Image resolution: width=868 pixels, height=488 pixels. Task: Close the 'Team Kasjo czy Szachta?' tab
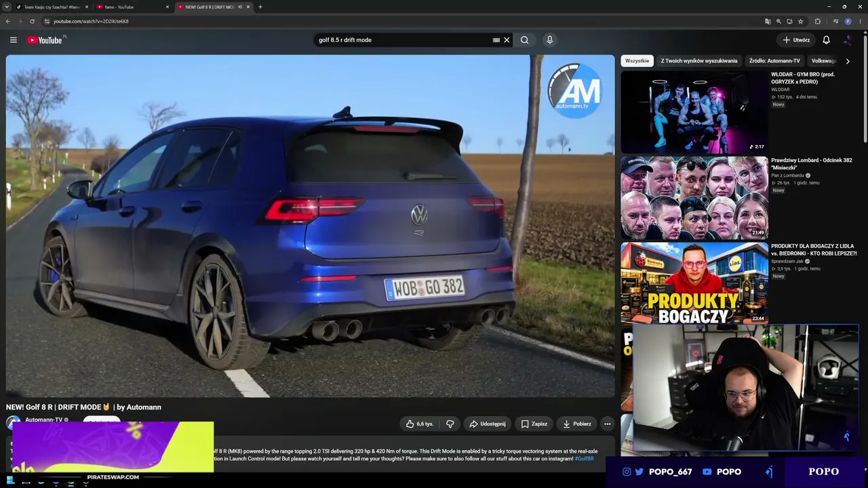point(87,7)
